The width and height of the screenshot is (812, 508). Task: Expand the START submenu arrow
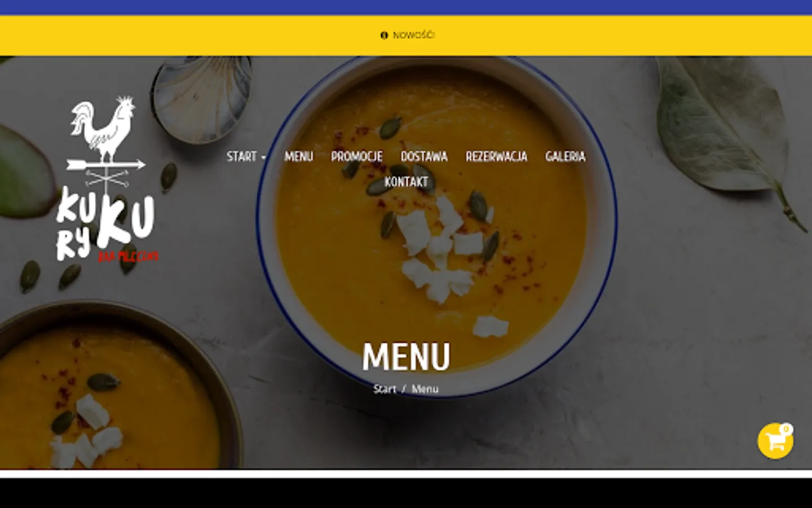pos(263,157)
